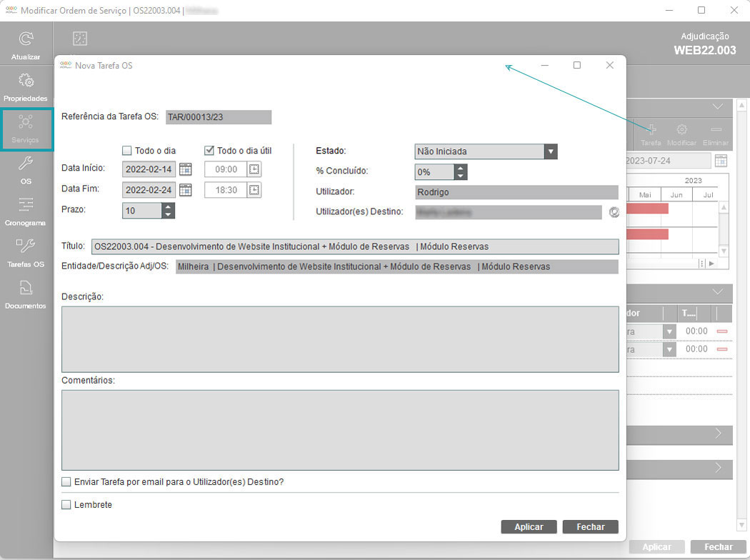Enable the Todo o dia checkbox
Viewport: 750px width, 560px height.
click(x=127, y=151)
